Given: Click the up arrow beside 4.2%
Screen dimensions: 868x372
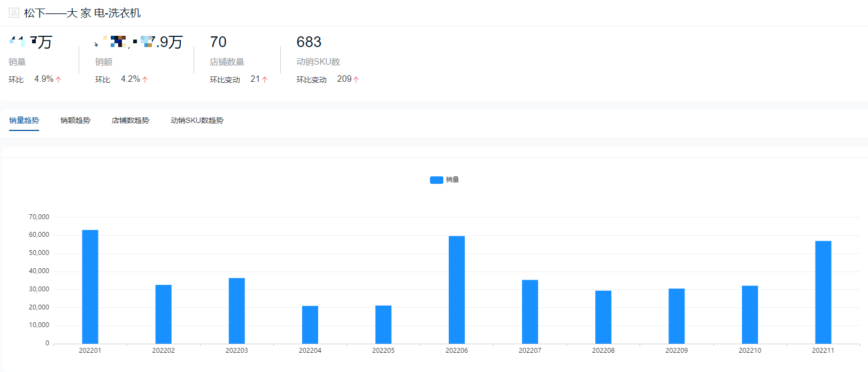Looking at the screenshot, I should click(x=145, y=80).
